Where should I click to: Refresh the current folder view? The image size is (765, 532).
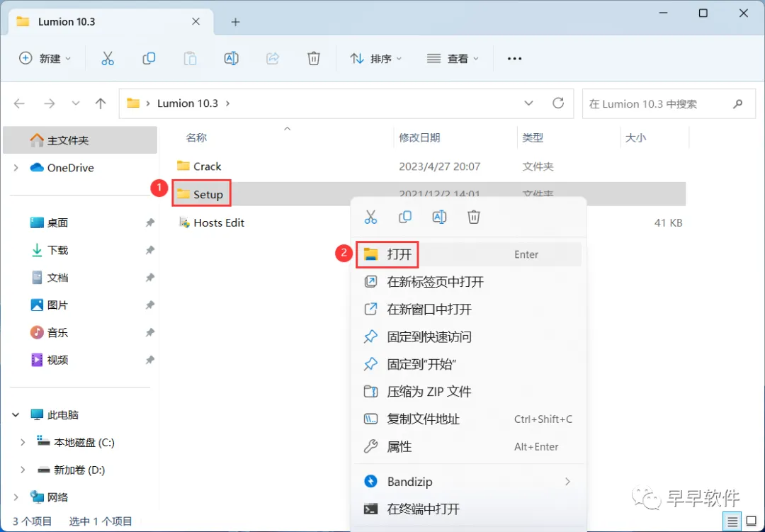coord(558,103)
